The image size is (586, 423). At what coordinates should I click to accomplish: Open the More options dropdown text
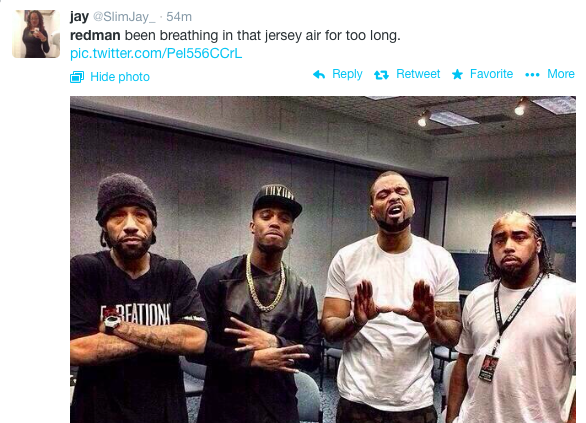pos(561,74)
